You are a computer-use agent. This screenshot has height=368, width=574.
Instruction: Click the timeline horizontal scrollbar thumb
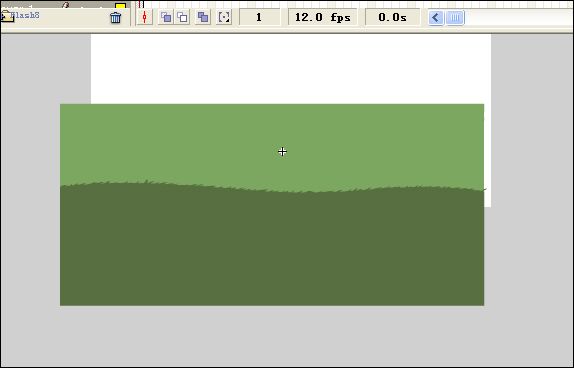click(x=455, y=18)
